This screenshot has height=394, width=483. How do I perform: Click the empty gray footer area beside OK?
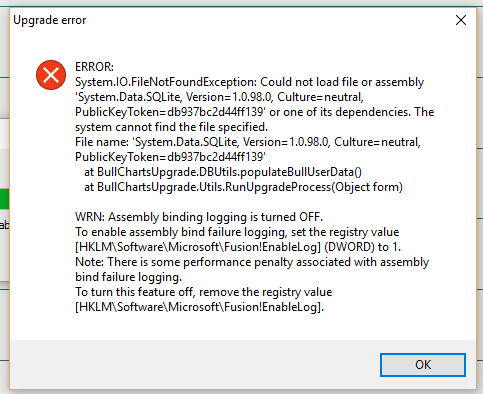click(195, 365)
